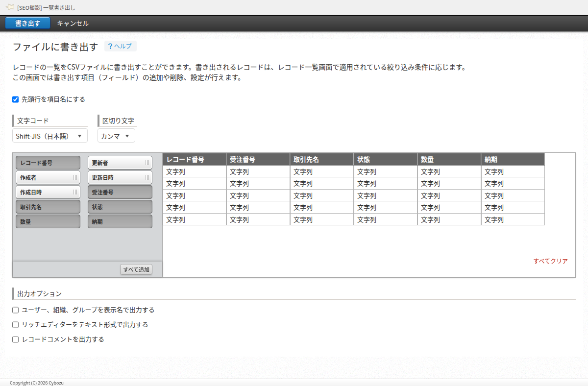588x386 pixels.
Task: Click the 出力オプション section heading
Action: click(40, 294)
